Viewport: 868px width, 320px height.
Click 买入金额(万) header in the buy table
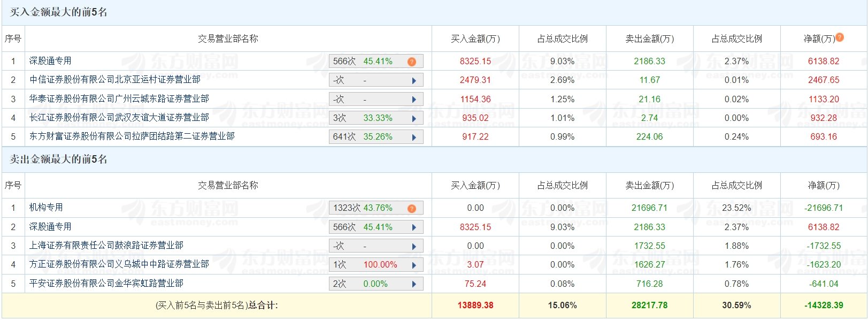(x=475, y=39)
